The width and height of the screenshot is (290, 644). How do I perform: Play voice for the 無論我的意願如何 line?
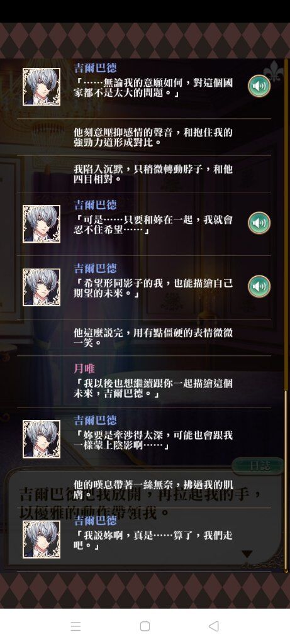259,86
